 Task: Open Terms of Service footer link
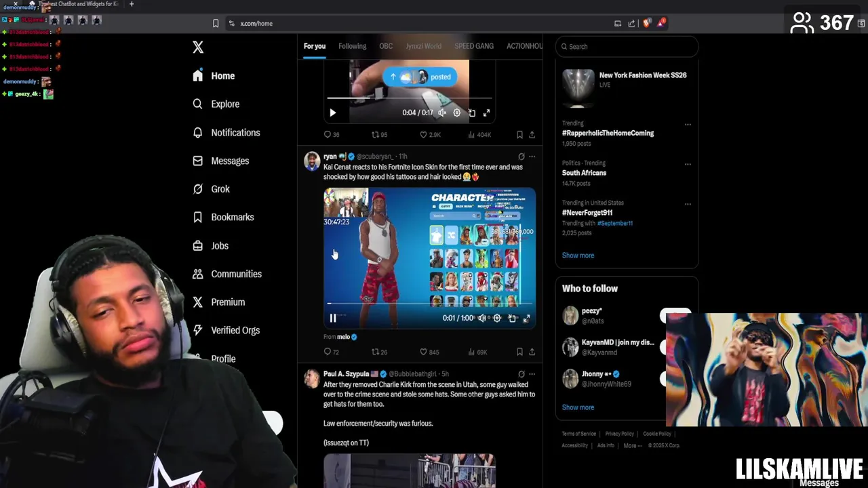coord(579,434)
